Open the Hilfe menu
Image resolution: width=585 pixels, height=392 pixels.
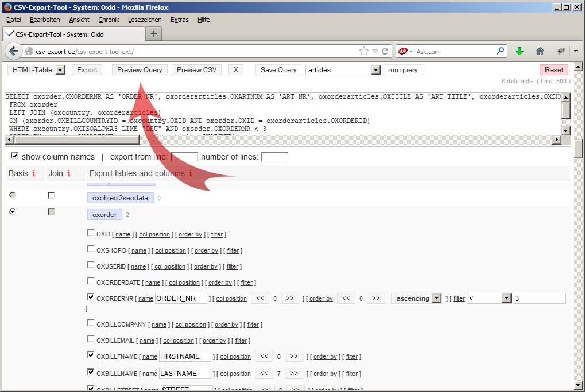point(203,20)
